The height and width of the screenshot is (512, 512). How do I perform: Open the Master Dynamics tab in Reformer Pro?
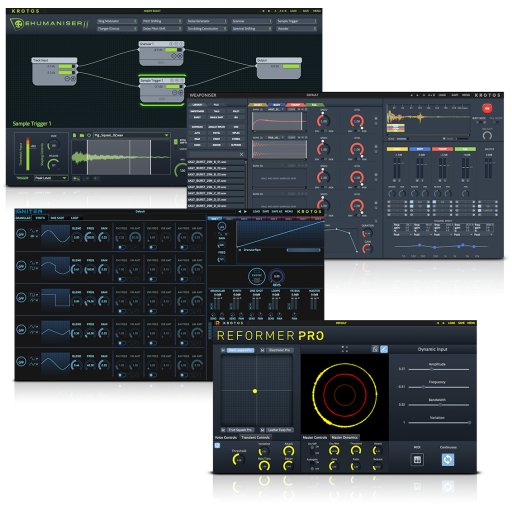pyautogui.click(x=345, y=437)
